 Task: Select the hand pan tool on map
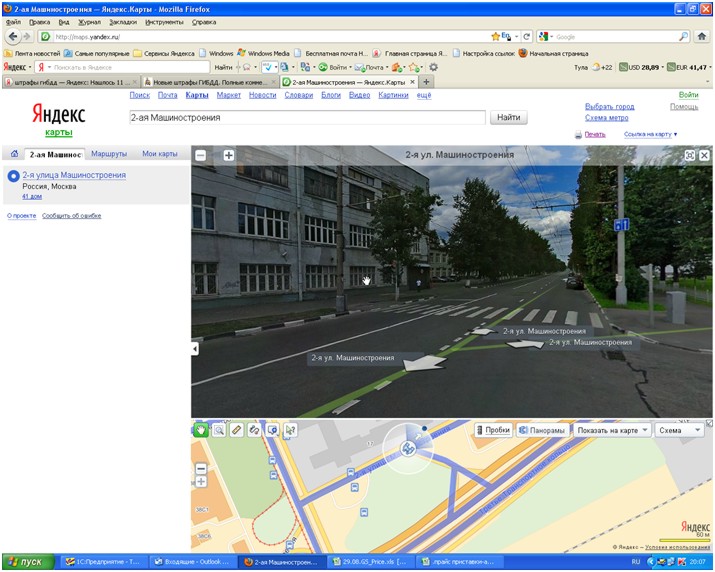[x=201, y=430]
